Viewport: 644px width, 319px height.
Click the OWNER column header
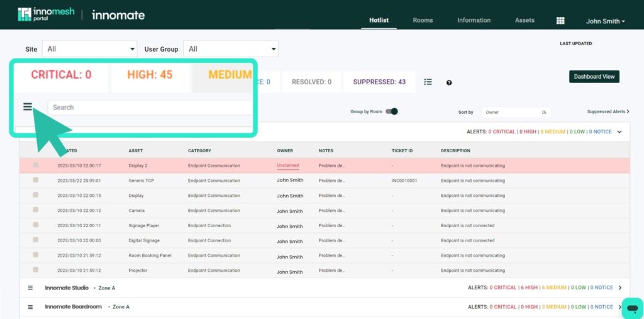click(285, 151)
